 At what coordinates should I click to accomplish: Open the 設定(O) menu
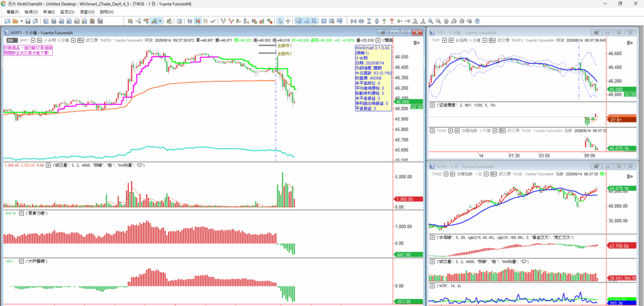(67, 12)
